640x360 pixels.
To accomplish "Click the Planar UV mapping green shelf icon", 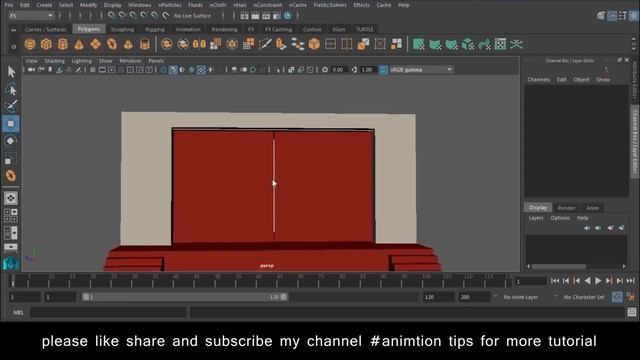I will click(x=418, y=44).
